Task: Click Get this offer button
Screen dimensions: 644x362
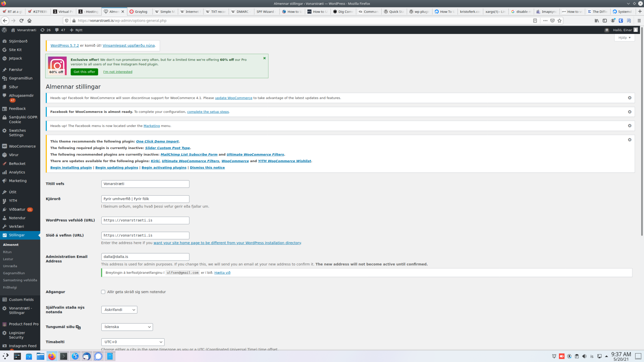Action: [84, 72]
